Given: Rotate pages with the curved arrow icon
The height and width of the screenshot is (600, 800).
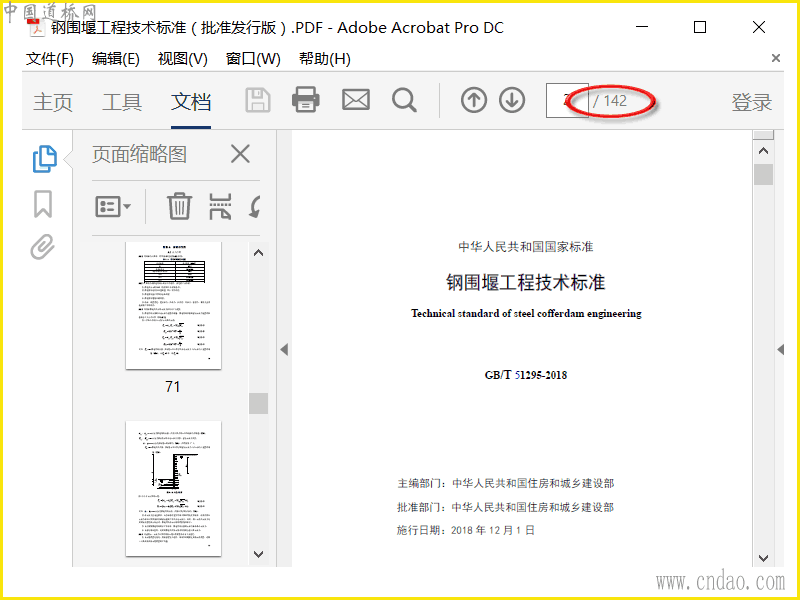Looking at the screenshot, I should [x=255, y=207].
